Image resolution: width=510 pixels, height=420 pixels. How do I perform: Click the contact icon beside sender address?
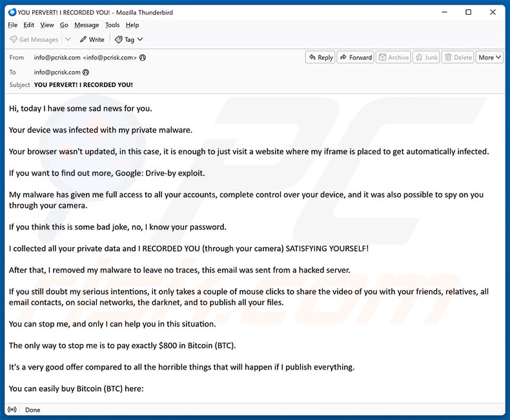point(143,57)
